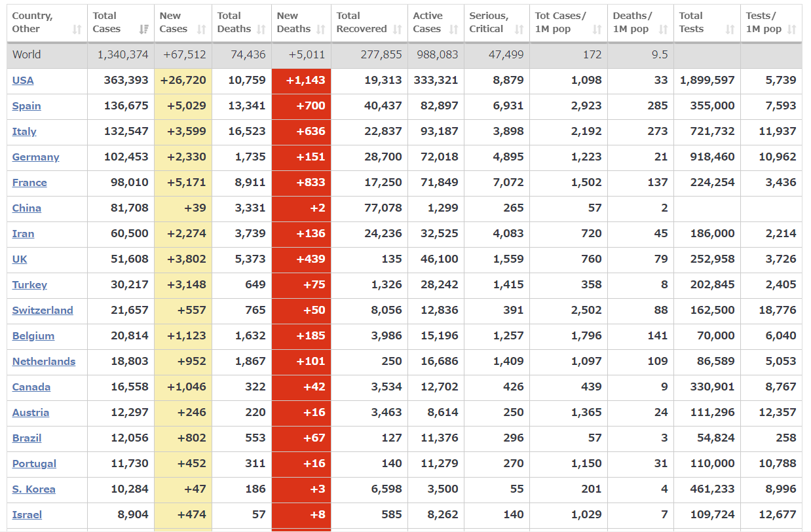Click Austria total recovered 3,463
This screenshot has height=532, width=811.
click(x=386, y=413)
